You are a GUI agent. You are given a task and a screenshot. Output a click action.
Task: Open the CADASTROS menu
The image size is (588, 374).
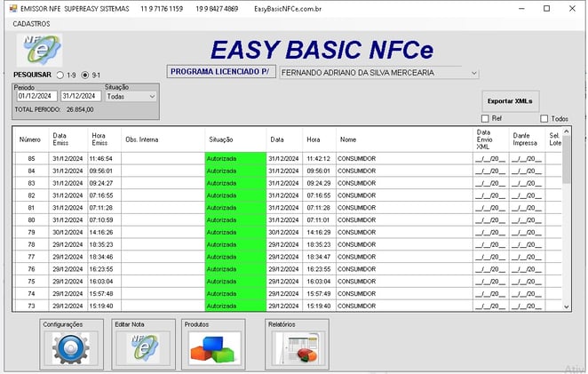31,24
